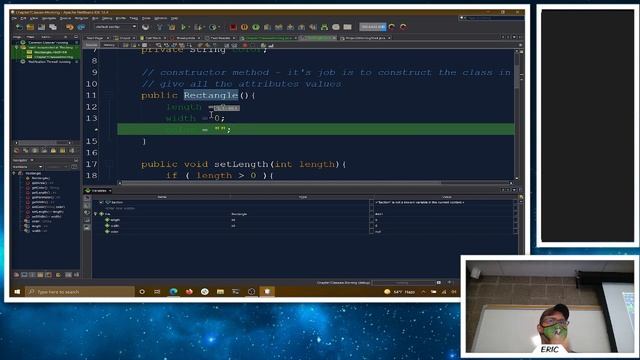Switch to the Test Results tab
The width and height of the screenshot is (640, 360).
[x=220, y=38]
